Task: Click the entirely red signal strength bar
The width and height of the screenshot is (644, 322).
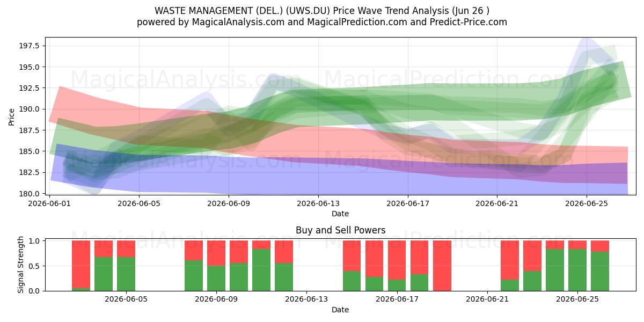Action: pos(442,266)
